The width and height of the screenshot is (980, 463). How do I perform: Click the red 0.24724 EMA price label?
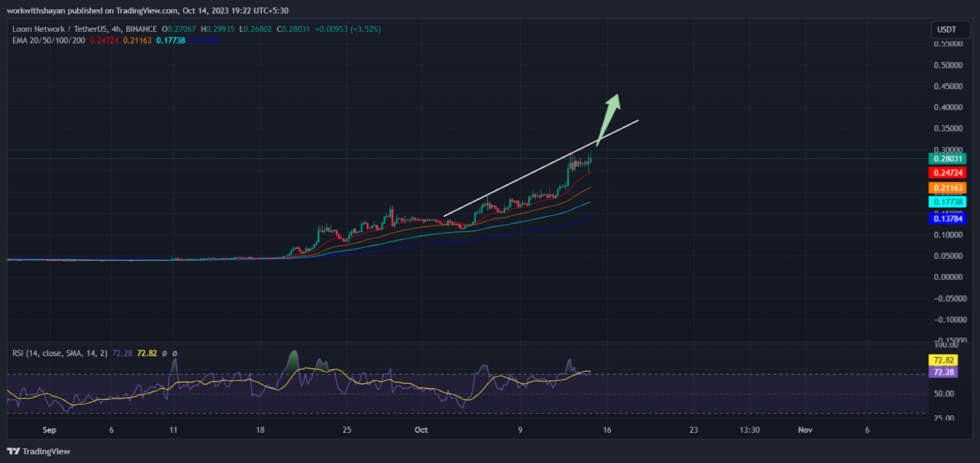click(x=947, y=173)
